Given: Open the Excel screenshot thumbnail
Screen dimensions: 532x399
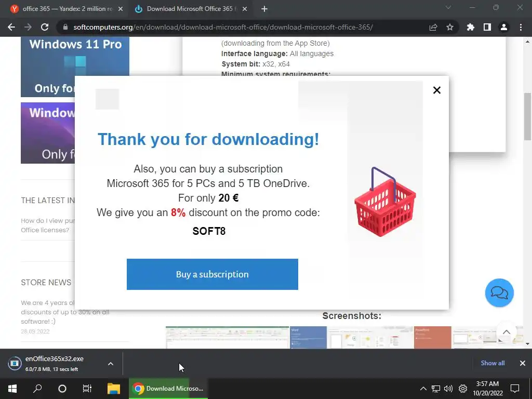Looking at the screenshot, I should [x=228, y=338].
